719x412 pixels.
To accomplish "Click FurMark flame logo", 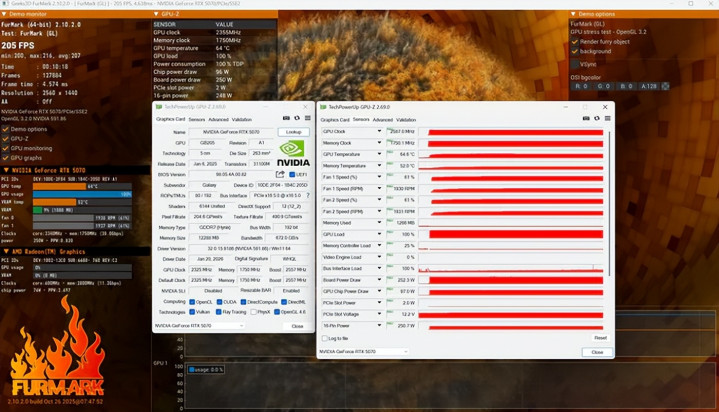I will (x=58, y=346).
